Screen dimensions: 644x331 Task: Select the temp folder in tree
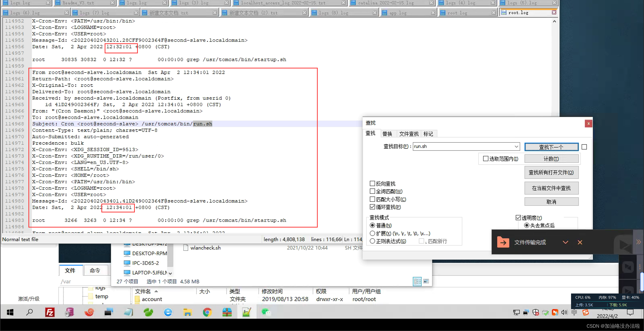[102, 296]
